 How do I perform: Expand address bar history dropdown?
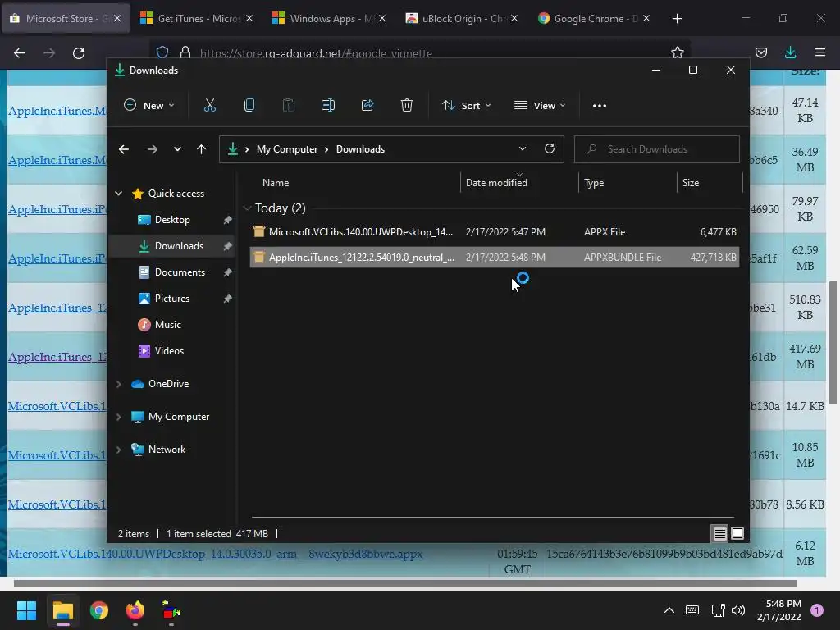[523, 149]
